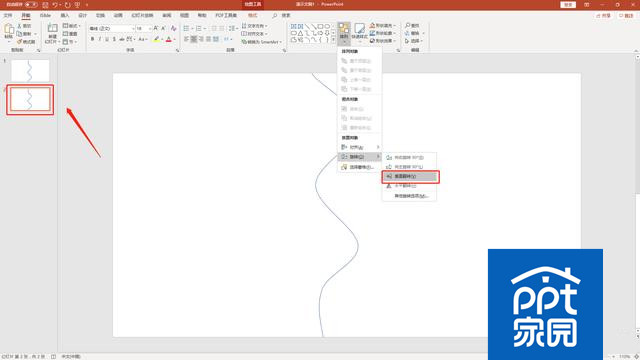Click the Increase Font Size icon

pyautogui.click(x=156, y=28)
